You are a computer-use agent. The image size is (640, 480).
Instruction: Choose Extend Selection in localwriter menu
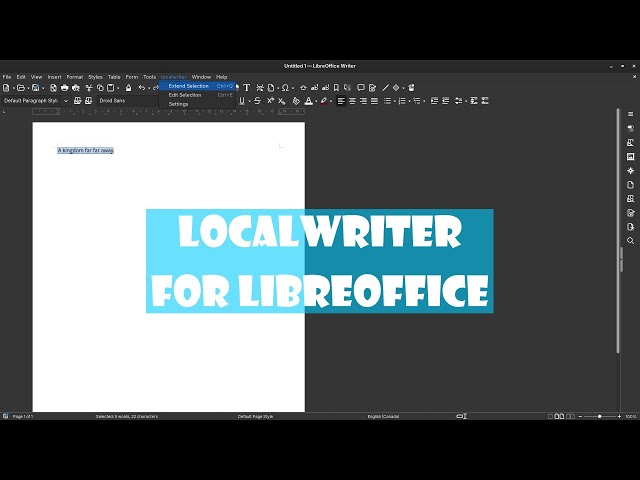point(197,86)
